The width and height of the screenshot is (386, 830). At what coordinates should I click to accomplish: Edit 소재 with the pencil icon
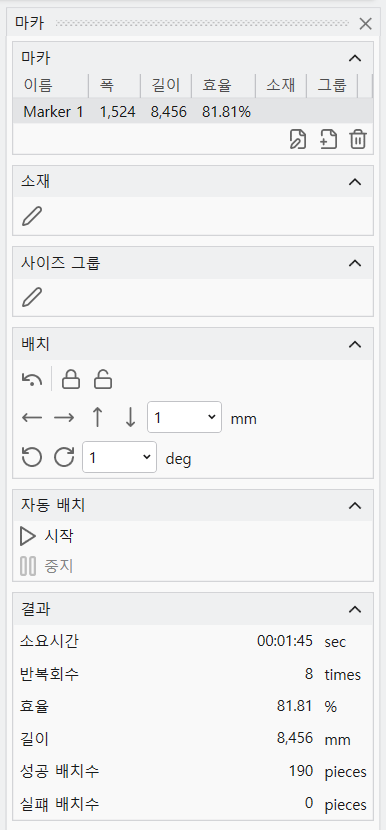click(31, 216)
